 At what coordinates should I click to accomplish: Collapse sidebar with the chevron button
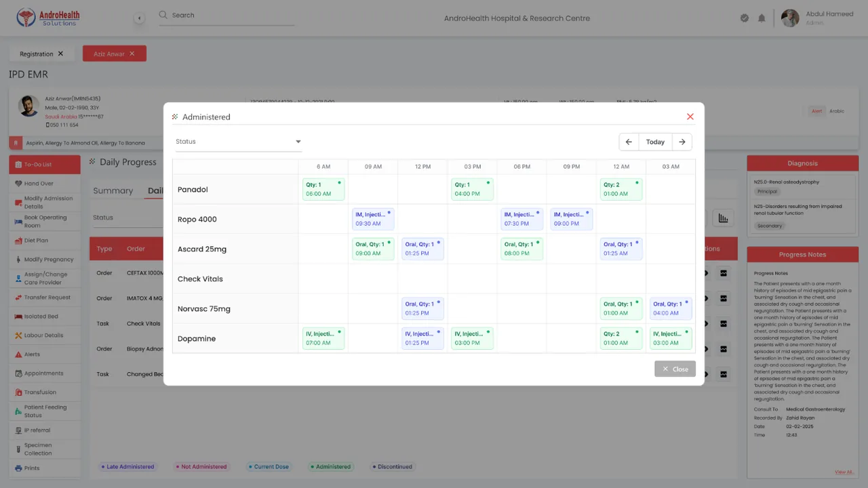click(139, 18)
